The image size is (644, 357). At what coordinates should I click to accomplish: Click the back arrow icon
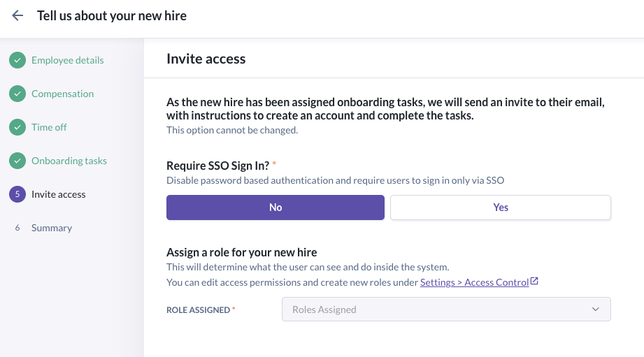[17, 15]
